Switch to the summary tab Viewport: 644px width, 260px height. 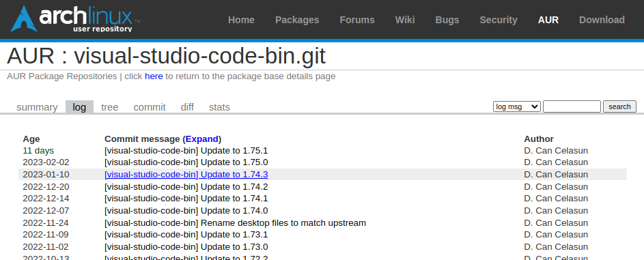click(x=37, y=107)
